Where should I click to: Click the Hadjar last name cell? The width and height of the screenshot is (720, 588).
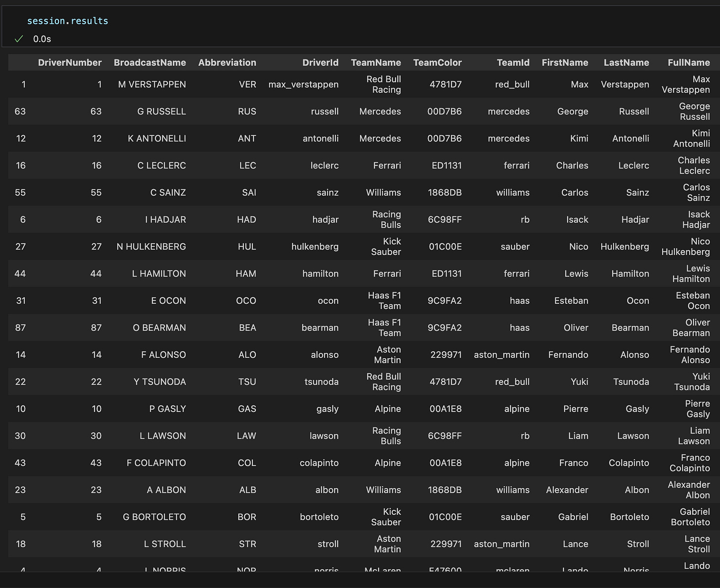click(635, 220)
